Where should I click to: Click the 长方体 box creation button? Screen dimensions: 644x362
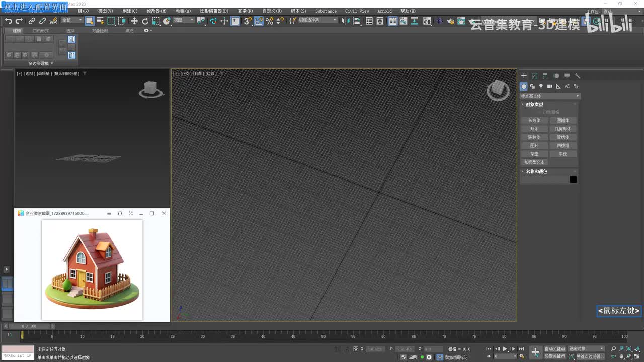pos(534,120)
